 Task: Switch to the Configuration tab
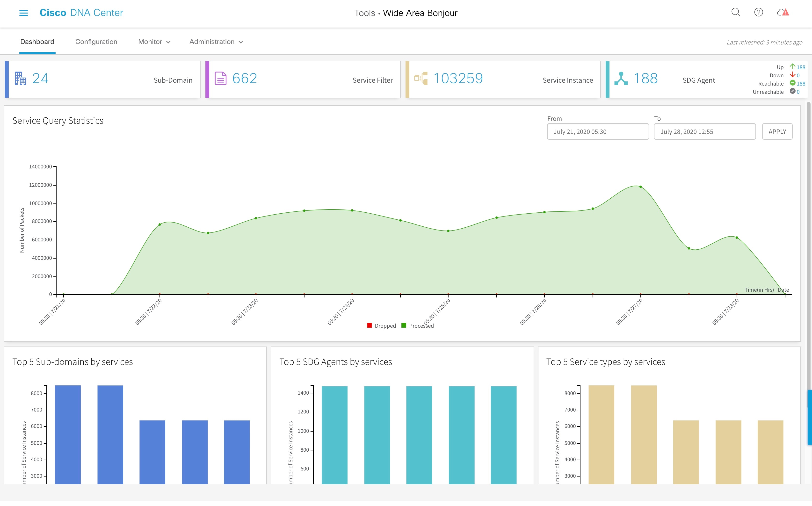click(96, 42)
